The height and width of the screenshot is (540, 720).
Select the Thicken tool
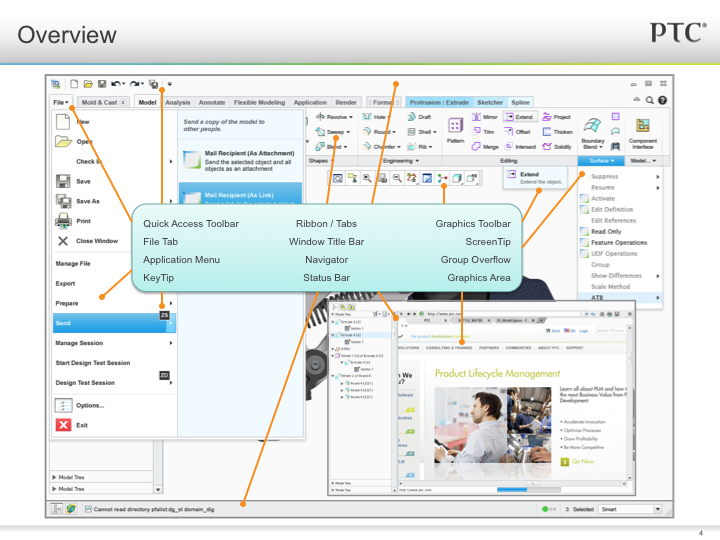(556, 132)
